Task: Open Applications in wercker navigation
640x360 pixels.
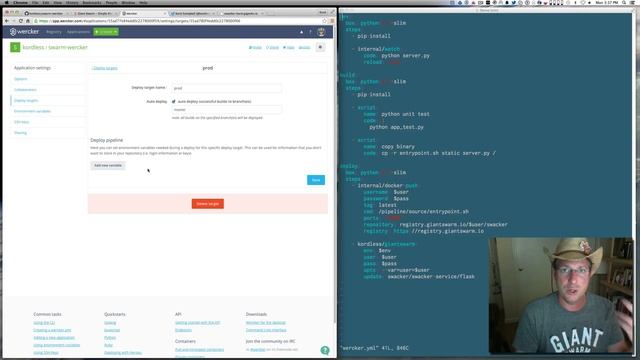Action: tap(78, 32)
